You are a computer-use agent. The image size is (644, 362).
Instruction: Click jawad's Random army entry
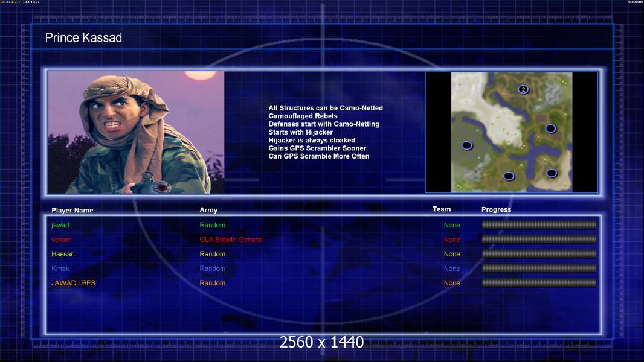[212, 225]
